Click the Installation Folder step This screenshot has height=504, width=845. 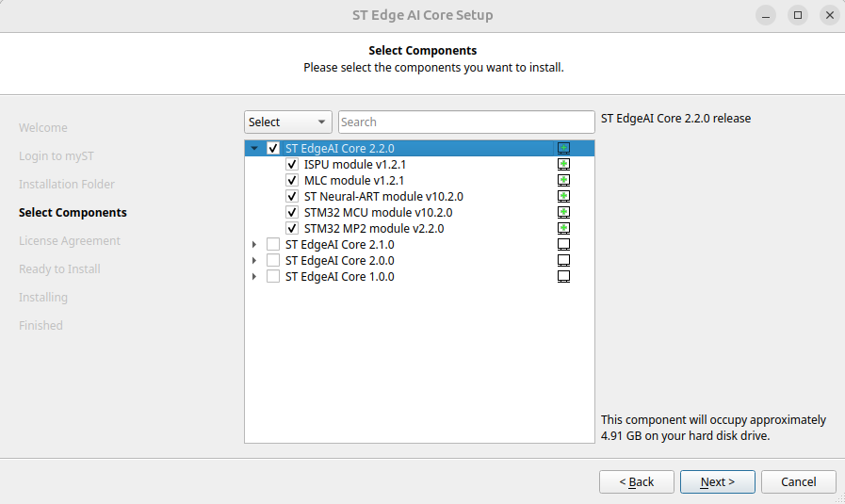pyautogui.click(x=67, y=185)
